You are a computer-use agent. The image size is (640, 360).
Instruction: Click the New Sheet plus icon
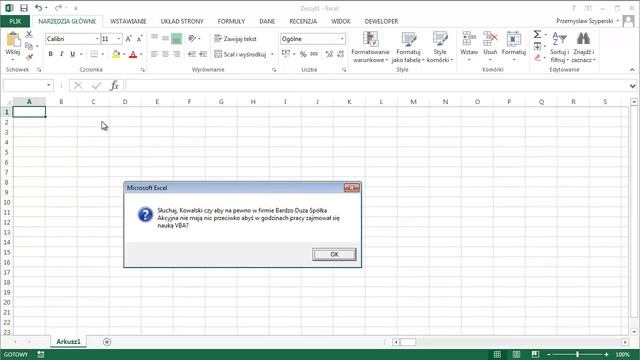(107, 342)
